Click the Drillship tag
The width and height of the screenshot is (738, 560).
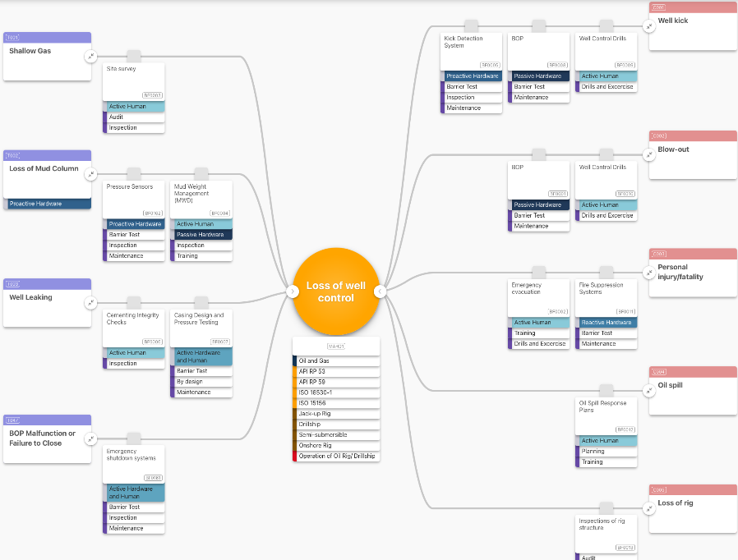(336, 425)
